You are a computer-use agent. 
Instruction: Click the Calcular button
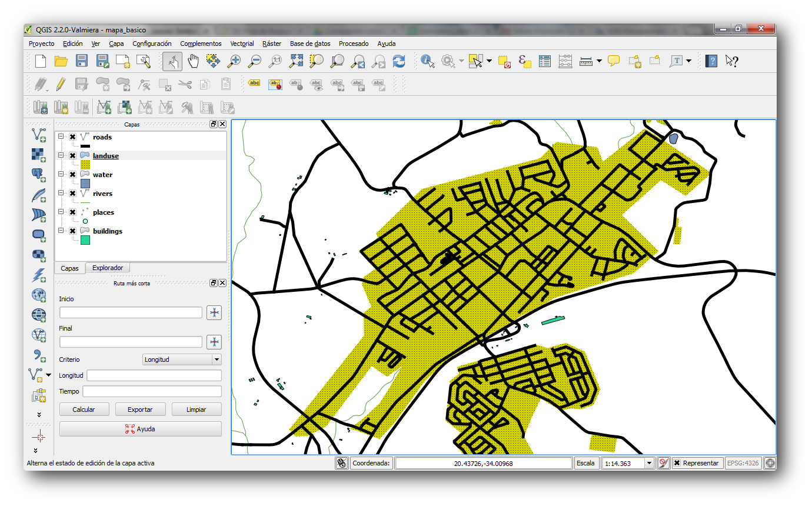pyautogui.click(x=84, y=410)
